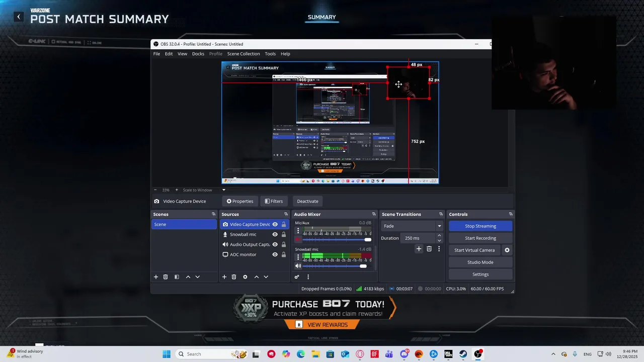Open transition properties three-dot menu
The width and height of the screenshot is (644, 362).
coord(439,249)
